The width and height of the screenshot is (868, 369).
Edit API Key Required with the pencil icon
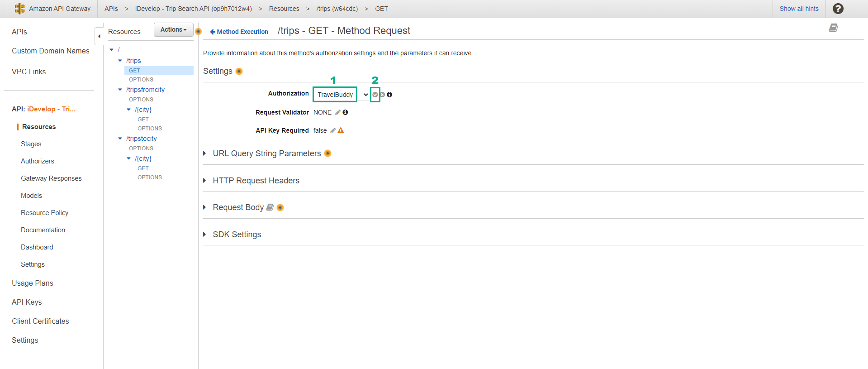[333, 130]
